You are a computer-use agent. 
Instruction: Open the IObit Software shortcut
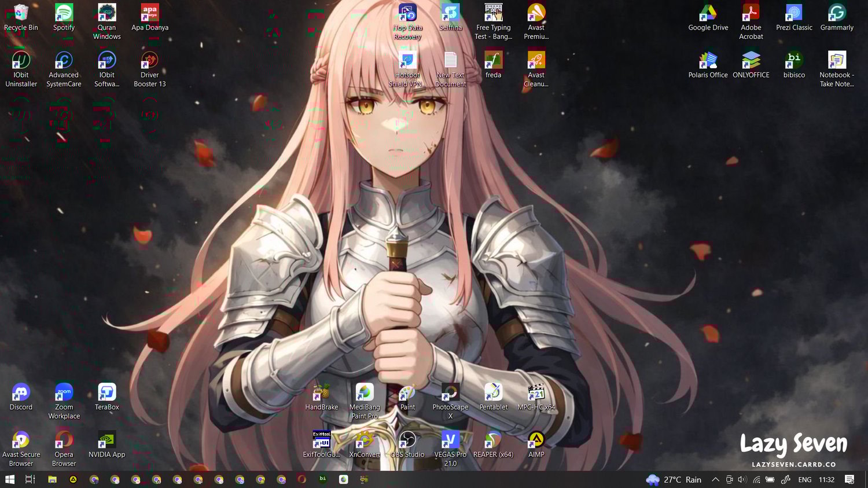[107, 69]
